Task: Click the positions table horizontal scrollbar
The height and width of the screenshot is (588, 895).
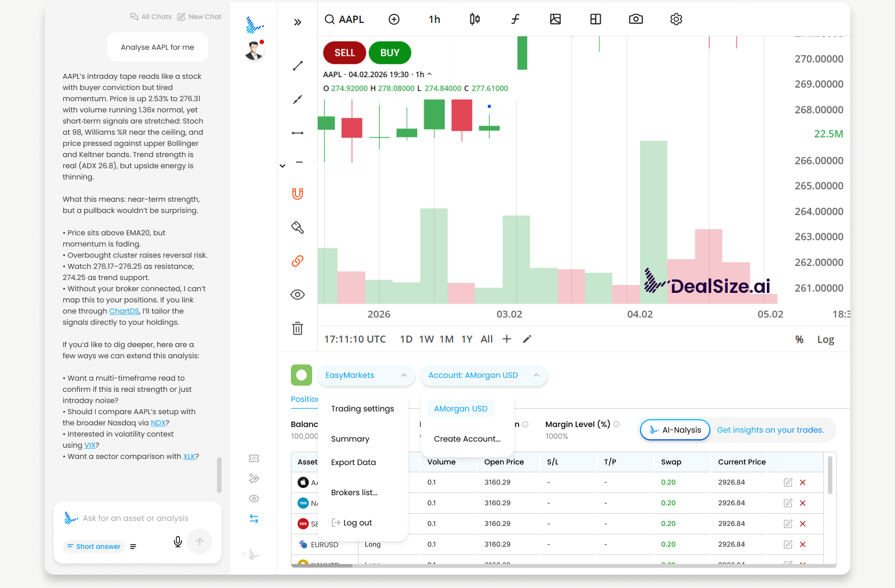Action: coord(322,566)
